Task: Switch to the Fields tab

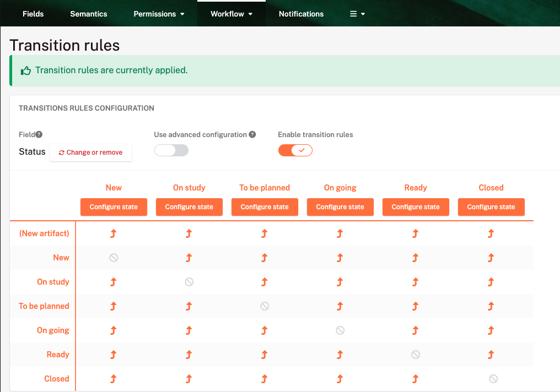Action: [x=33, y=14]
